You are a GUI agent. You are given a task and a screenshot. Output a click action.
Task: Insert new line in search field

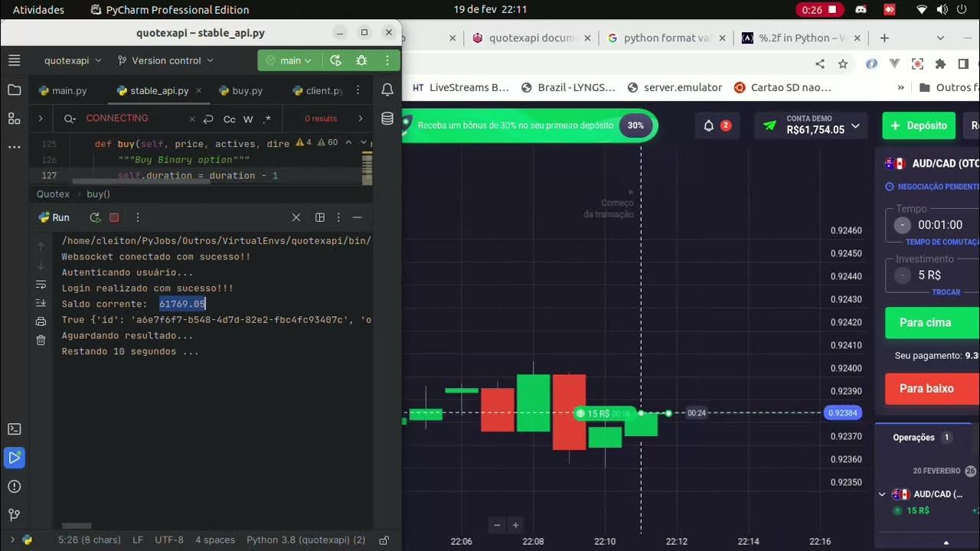208,119
